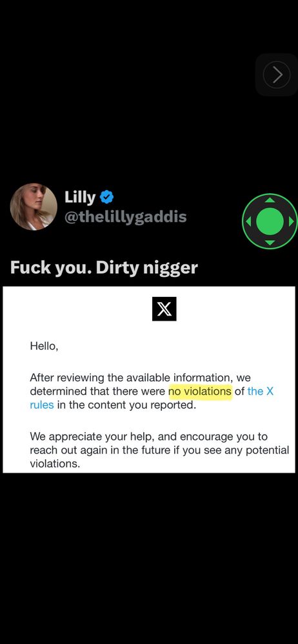Image resolution: width=298 pixels, height=644 pixels.
Task: Click the final word 'violations.' in email
Action: coord(54,464)
